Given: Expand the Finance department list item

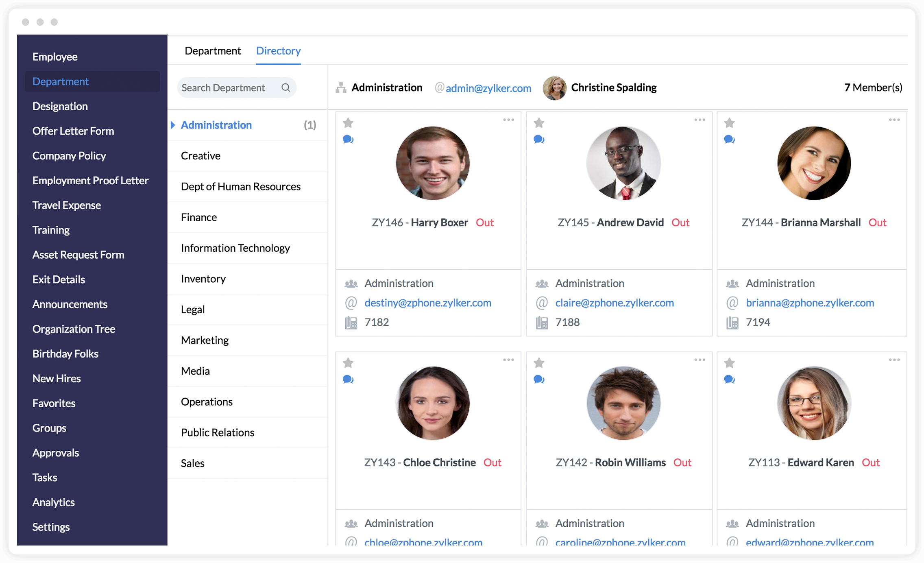Looking at the screenshot, I should (x=198, y=216).
